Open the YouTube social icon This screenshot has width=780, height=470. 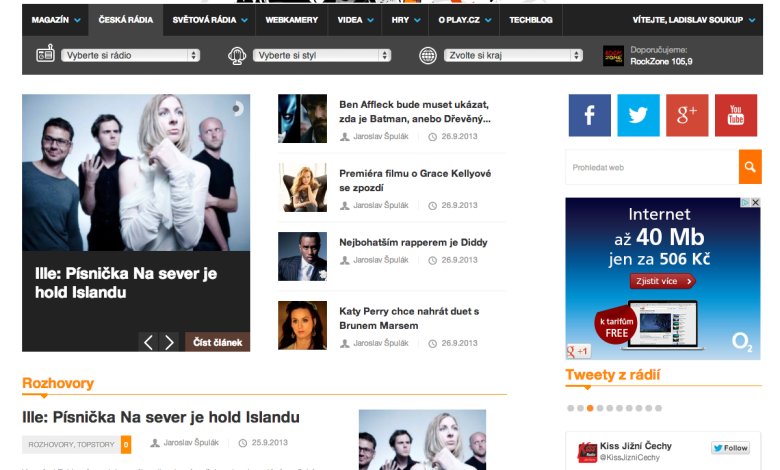[736, 115]
